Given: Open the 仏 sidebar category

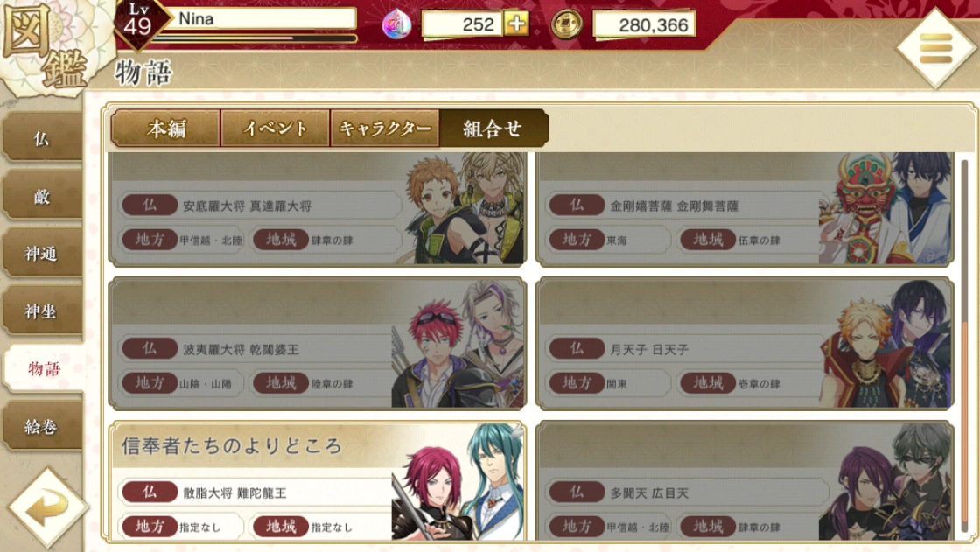Looking at the screenshot, I should (x=42, y=137).
